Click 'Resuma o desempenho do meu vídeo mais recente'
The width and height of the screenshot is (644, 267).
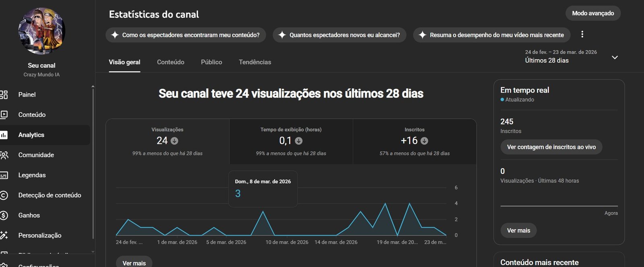[x=491, y=35]
